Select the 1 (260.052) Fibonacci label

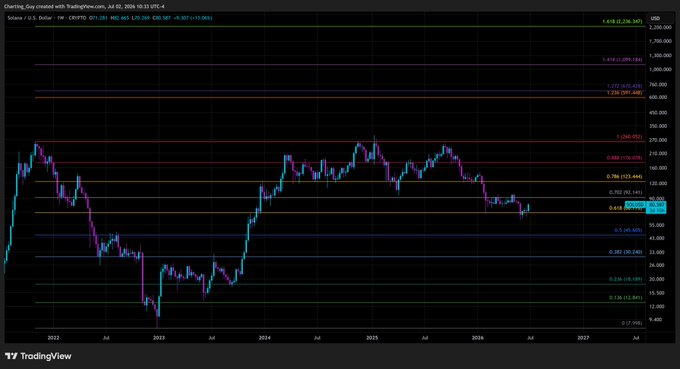(629, 137)
